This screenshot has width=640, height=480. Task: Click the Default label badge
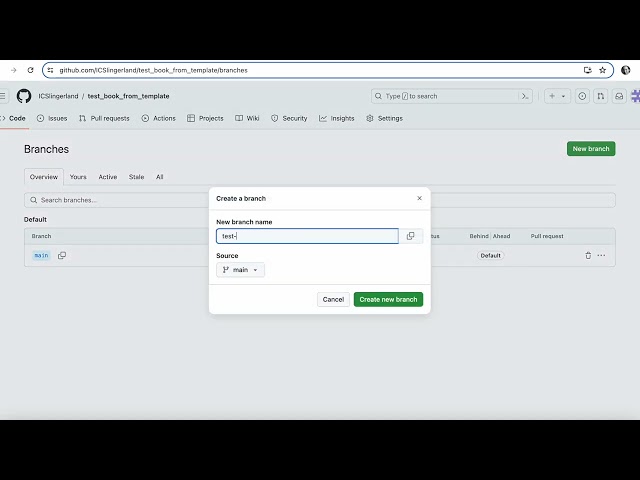pos(490,256)
